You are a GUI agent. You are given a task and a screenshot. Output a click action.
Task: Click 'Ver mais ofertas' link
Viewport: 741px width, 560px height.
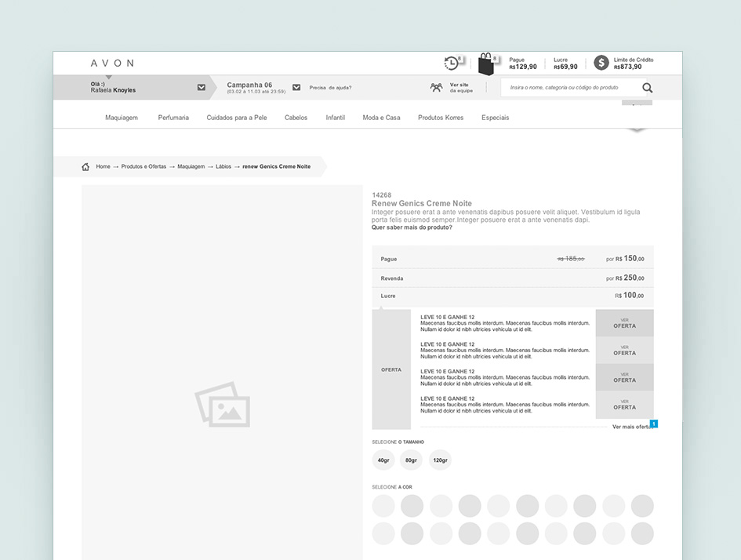[x=632, y=427]
